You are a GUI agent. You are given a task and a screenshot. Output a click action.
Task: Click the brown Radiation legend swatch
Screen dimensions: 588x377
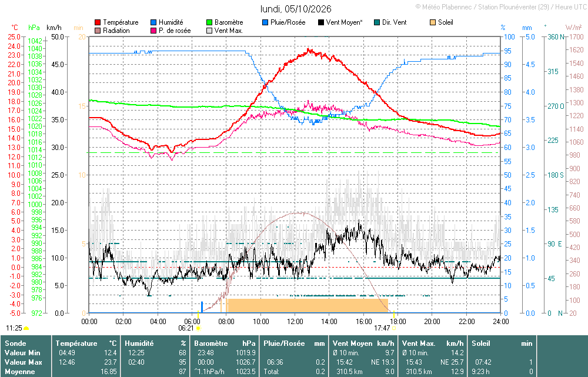pos(98,31)
